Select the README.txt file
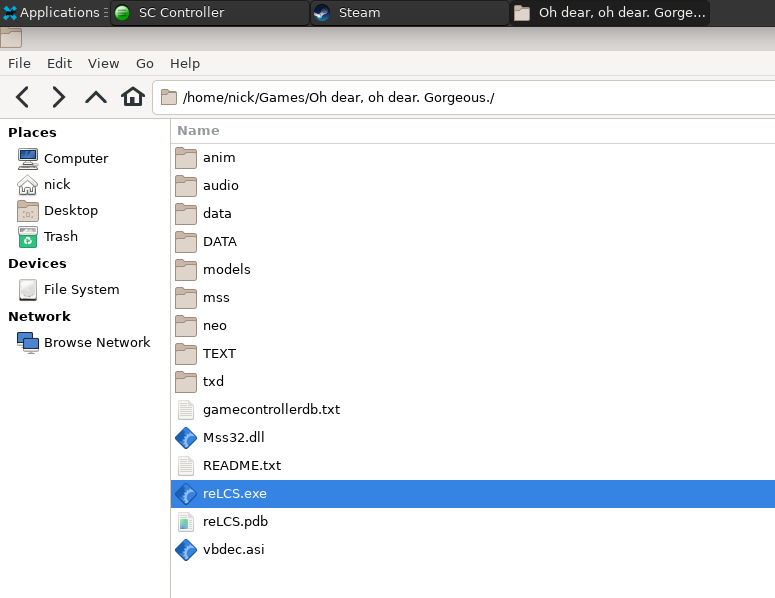This screenshot has height=598, width=775. pyautogui.click(x=241, y=466)
